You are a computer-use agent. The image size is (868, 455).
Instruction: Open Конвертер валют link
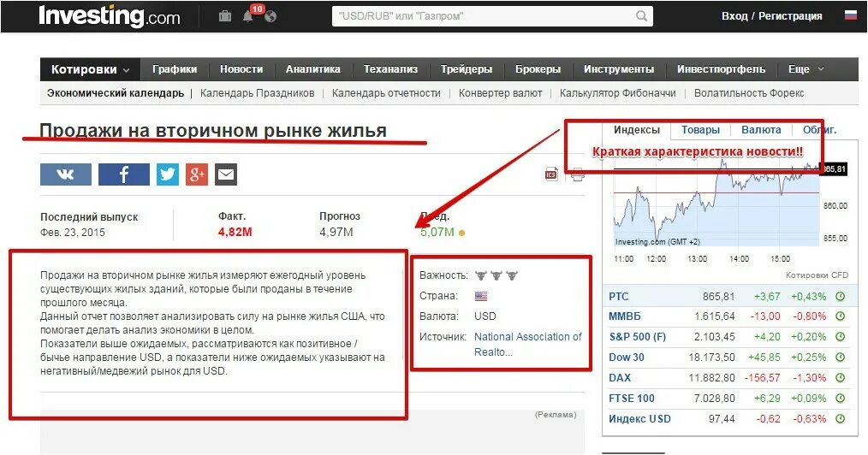pos(501,93)
